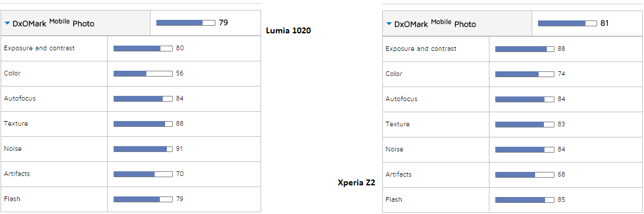Select the Lumia 1020 Autofocus row label

pyautogui.click(x=20, y=98)
